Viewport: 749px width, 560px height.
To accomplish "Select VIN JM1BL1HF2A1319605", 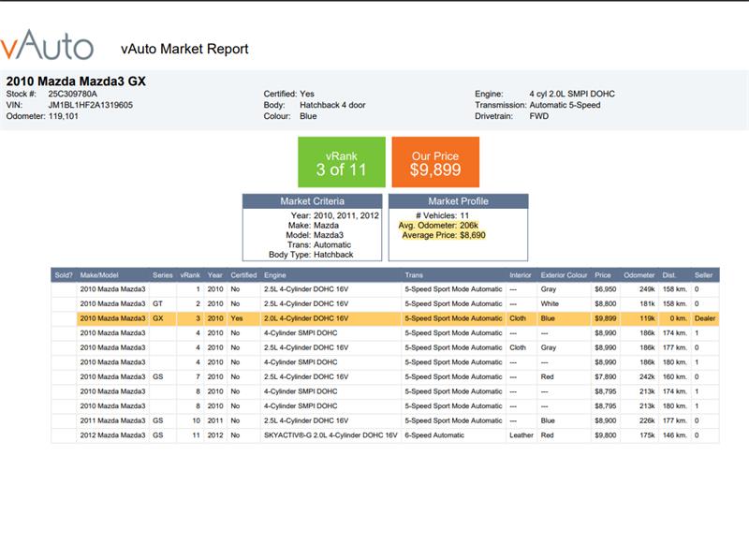I will (90, 105).
